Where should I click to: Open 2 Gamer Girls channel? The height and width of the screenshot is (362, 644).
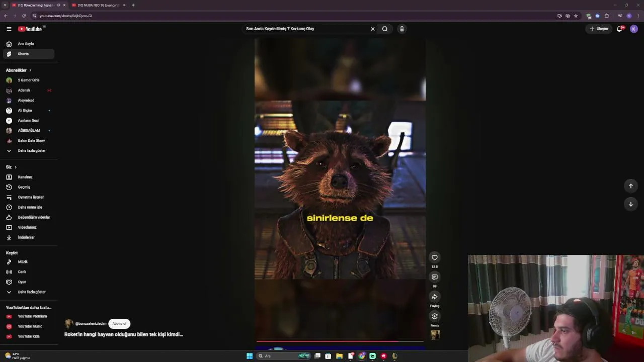click(x=28, y=80)
